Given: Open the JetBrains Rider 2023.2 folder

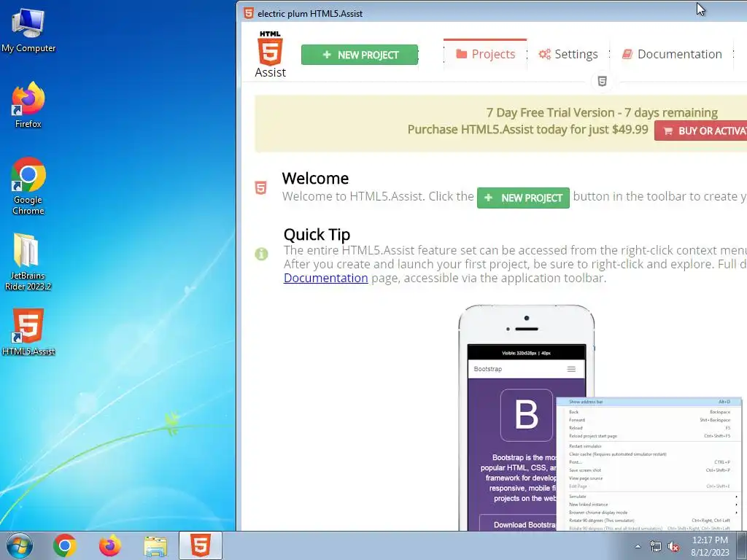Looking at the screenshot, I should [28, 262].
